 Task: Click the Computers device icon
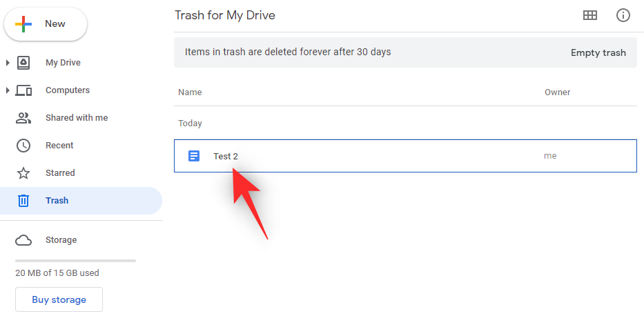point(23,90)
